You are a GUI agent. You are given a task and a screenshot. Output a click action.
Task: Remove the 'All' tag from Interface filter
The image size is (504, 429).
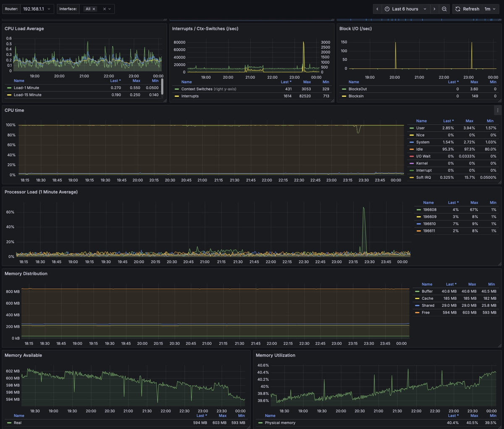click(94, 9)
